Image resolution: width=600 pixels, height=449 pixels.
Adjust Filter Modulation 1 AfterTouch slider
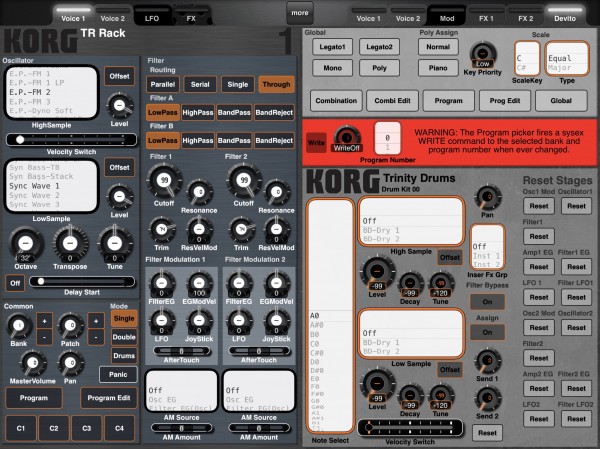pyautogui.click(x=182, y=351)
